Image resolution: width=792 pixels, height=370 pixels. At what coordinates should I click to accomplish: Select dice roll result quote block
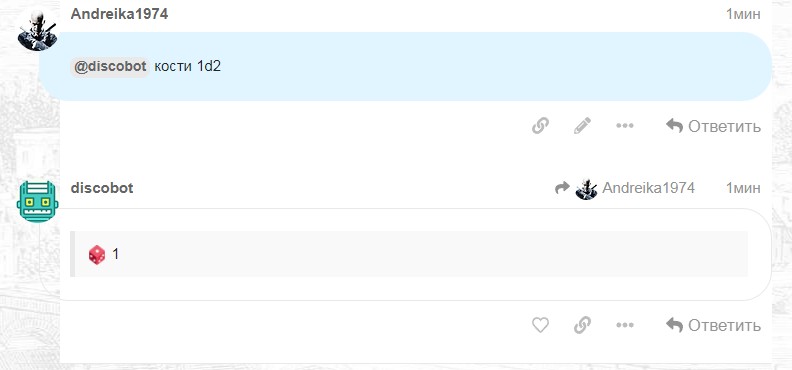click(x=409, y=254)
